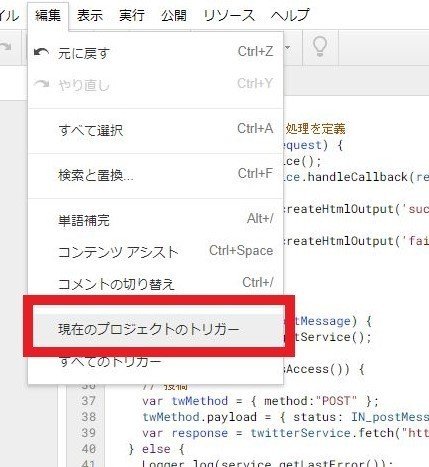The width and height of the screenshot is (429, 467).
Task: Open the toolbar dropdown arrow beside lightbulb
Action: tap(287, 47)
